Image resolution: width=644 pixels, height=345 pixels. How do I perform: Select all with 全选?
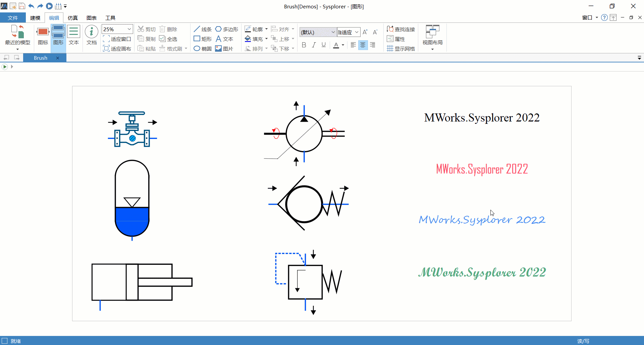coord(168,39)
